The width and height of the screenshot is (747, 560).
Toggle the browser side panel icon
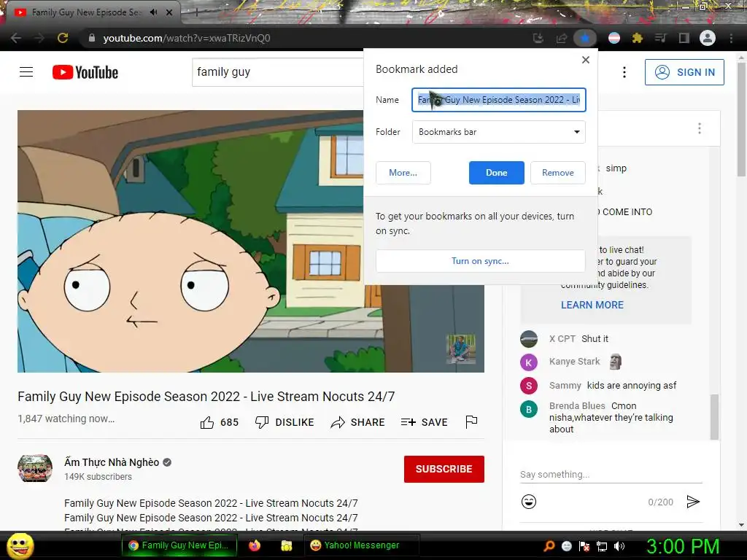tap(684, 38)
